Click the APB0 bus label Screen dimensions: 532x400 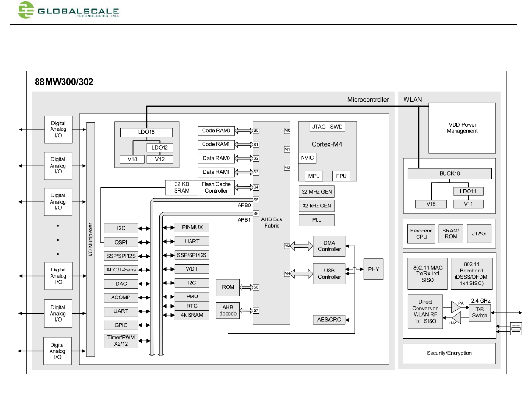[244, 206]
